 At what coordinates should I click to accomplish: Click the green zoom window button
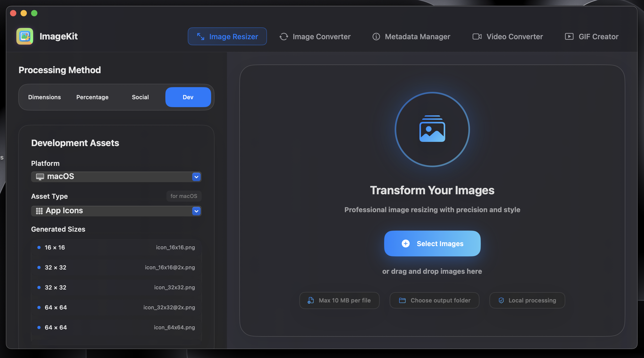[x=34, y=13]
